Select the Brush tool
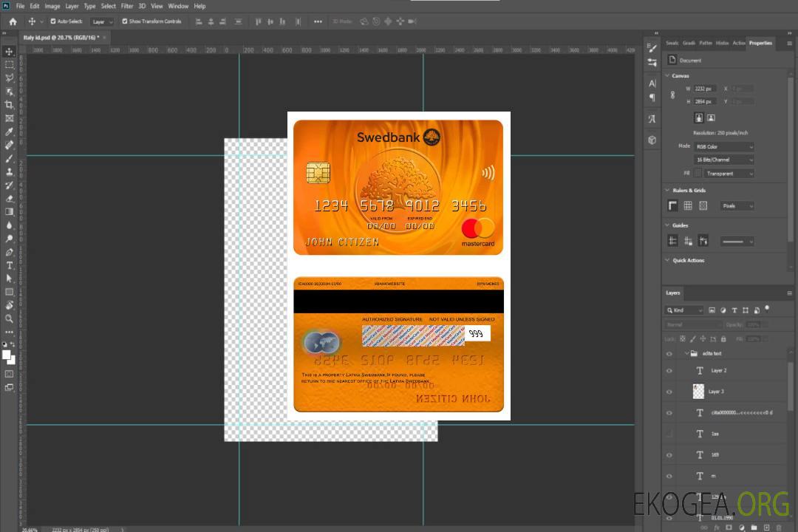The width and height of the screenshot is (798, 532). [9, 158]
